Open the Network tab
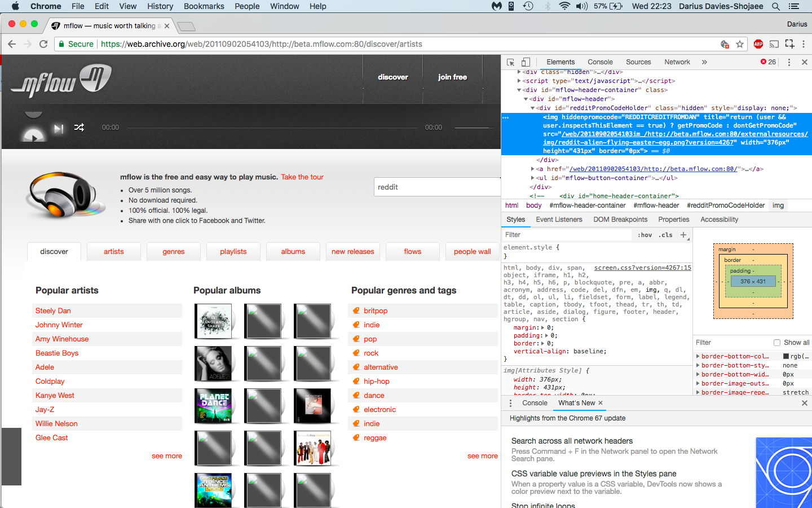 click(677, 62)
